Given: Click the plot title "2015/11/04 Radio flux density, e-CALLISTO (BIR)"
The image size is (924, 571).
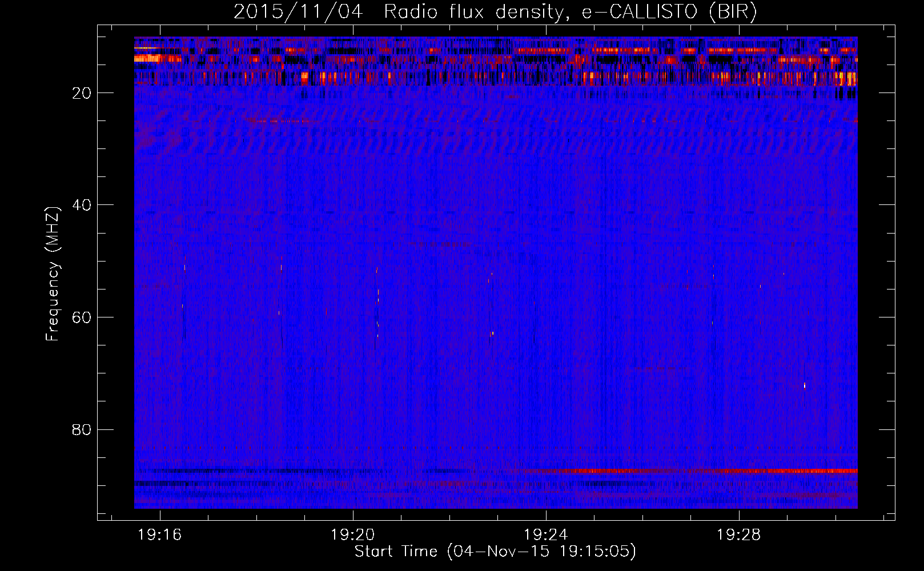Looking at the screenshot, I should pos(495,12).
